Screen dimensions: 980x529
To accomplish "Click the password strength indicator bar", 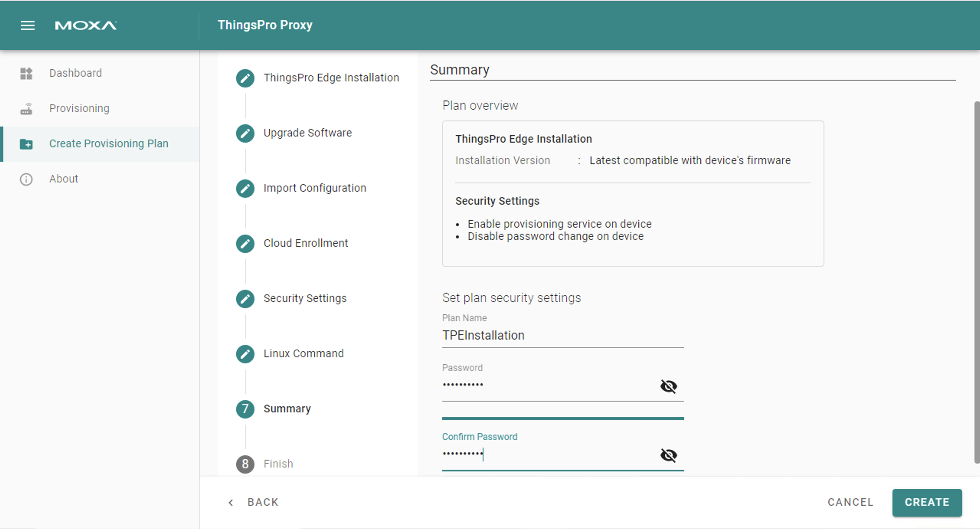I will click(x=562, y=418).
